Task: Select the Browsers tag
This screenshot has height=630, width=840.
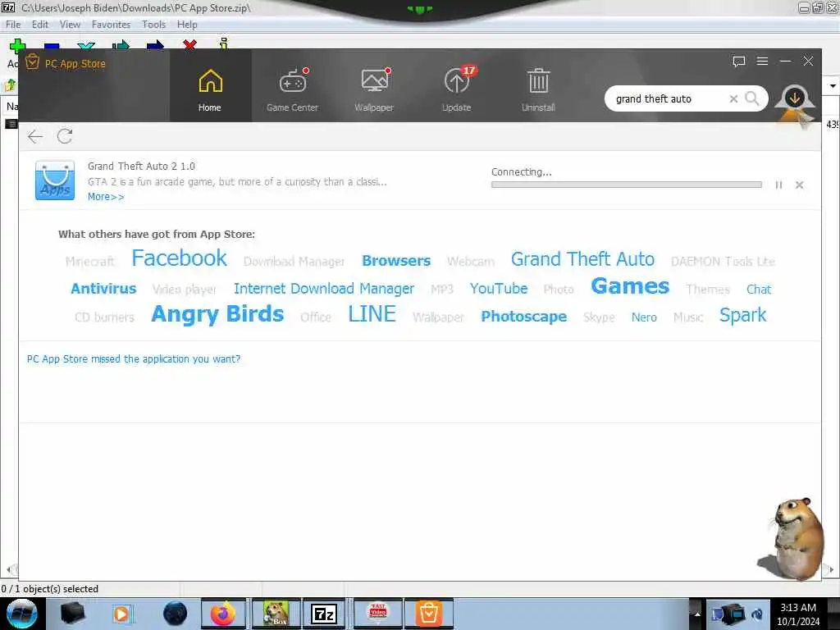Action: click(396, 260)
